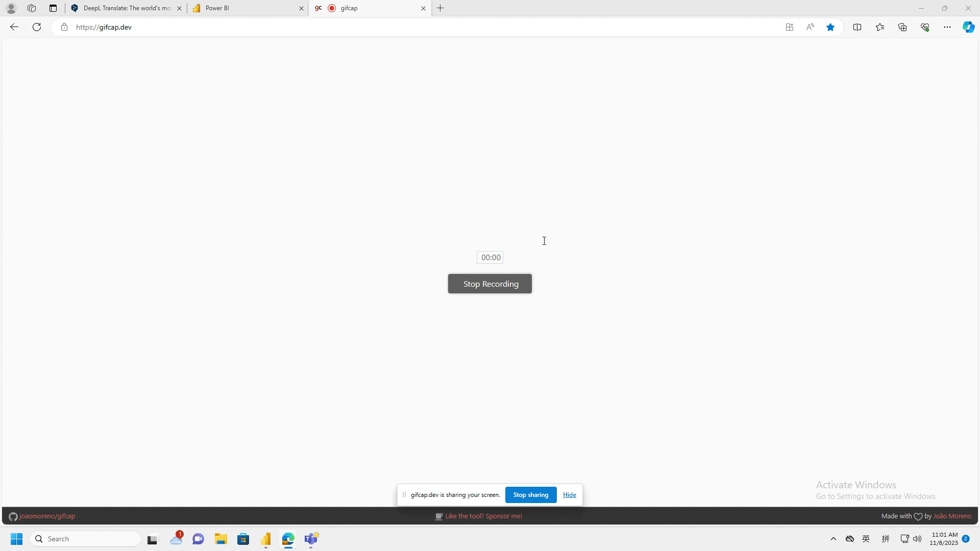
Task: Open the Favorites list
Action: click(x=880, y=27)
